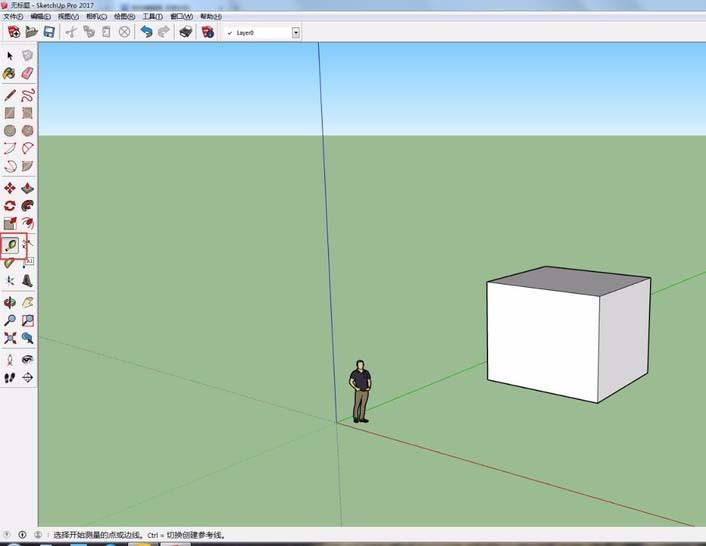The image size is (706, 546).
Task: Select the Pan hand tool
Action: pyautogui.click(x=27, y=302)
